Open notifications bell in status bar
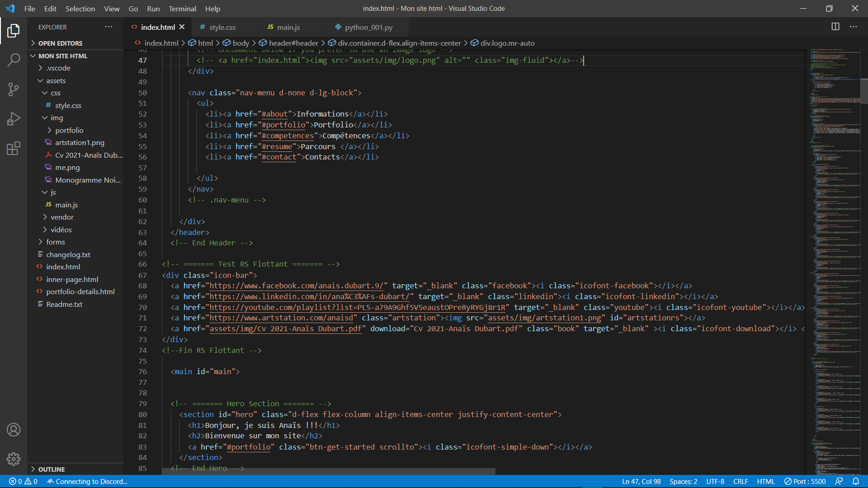This screenshot has height=488, width=868. pos(856,481)
